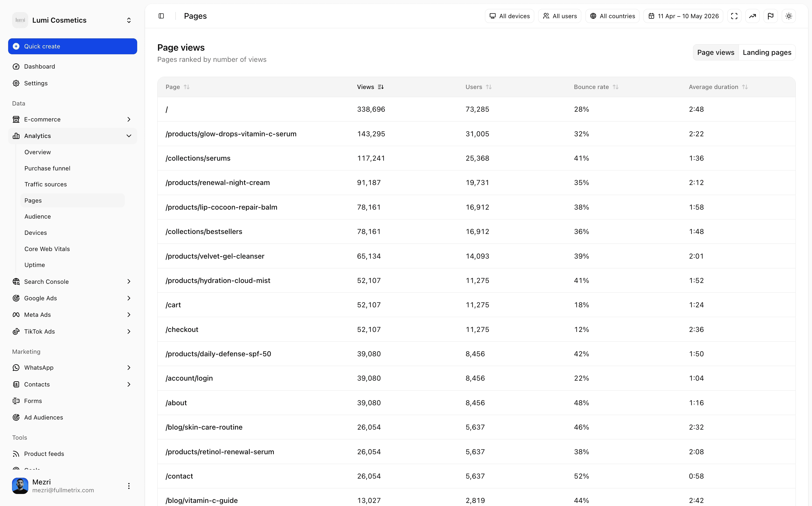Expand TikTok Ads chevron
Image resolution: width=812 pixels, height=506 pixels.
tap(129, 332)
